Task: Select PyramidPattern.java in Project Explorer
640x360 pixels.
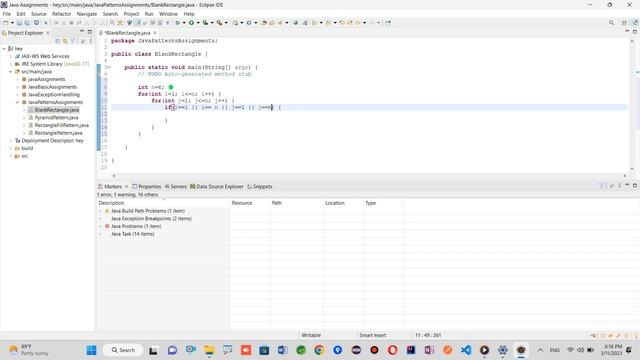Action: click(x=56, y=118)
